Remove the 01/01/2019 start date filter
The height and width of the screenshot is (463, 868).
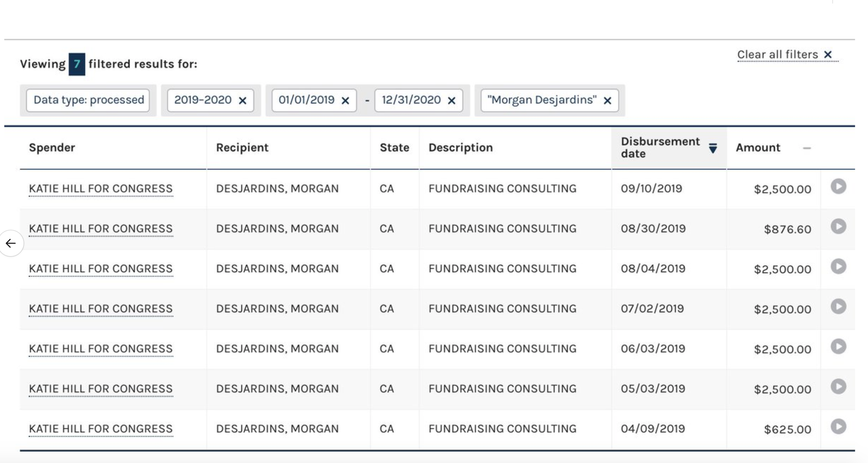coord(345,101)
